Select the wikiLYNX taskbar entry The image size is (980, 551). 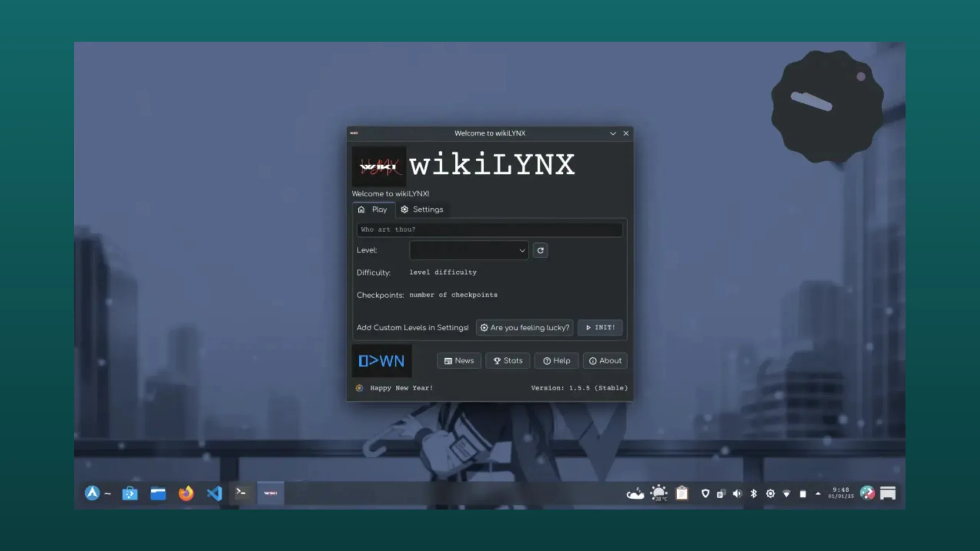[271, 493]
